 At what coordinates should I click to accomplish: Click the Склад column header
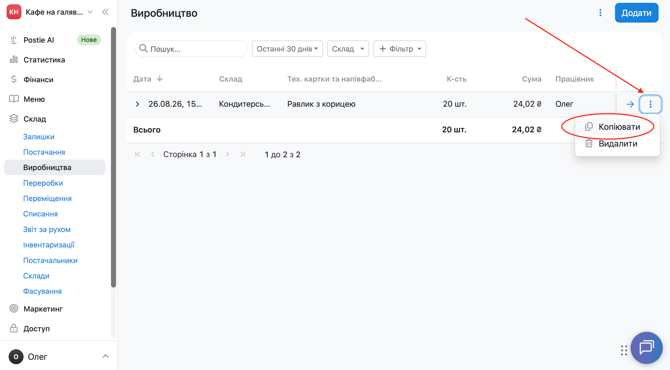[230, 79]
